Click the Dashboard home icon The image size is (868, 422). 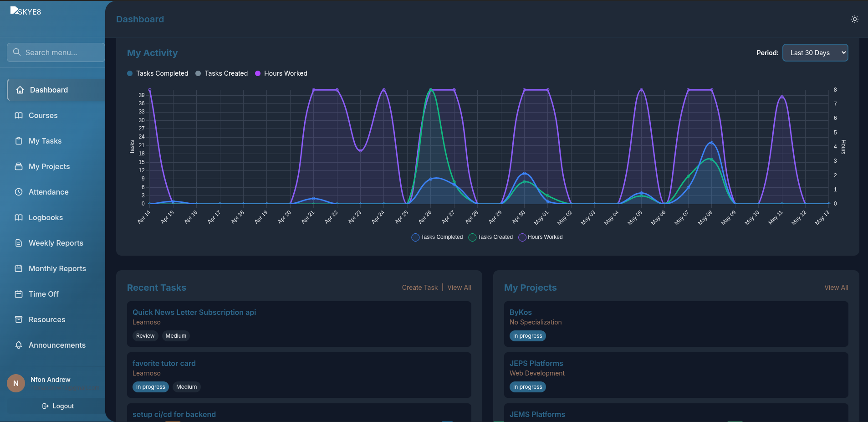pyautogui.click(x=20, y=90)
